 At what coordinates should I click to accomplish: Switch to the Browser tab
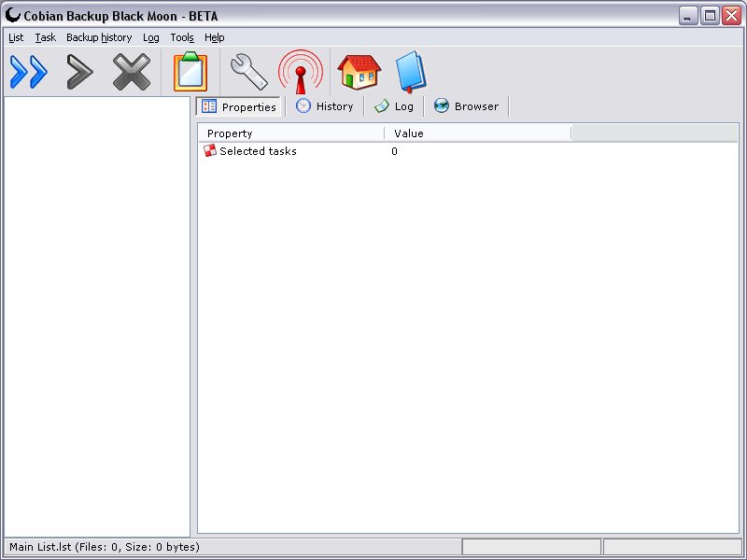(x=466, y=106)
